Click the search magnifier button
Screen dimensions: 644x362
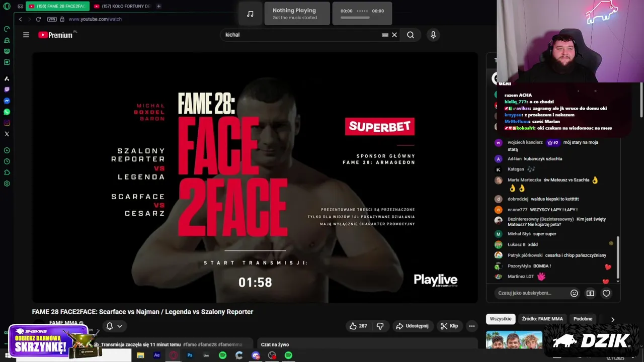point(411,35)
